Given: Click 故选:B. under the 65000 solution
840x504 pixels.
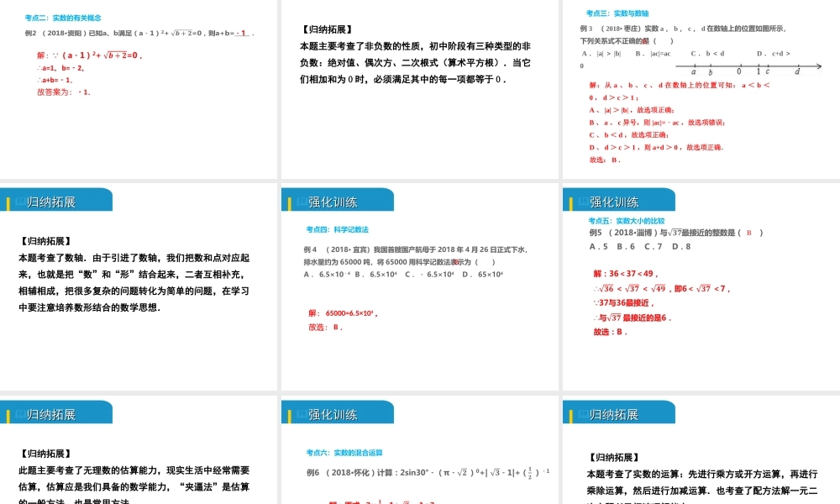Looking at the screenshot, I should click(x=325, y=328).
